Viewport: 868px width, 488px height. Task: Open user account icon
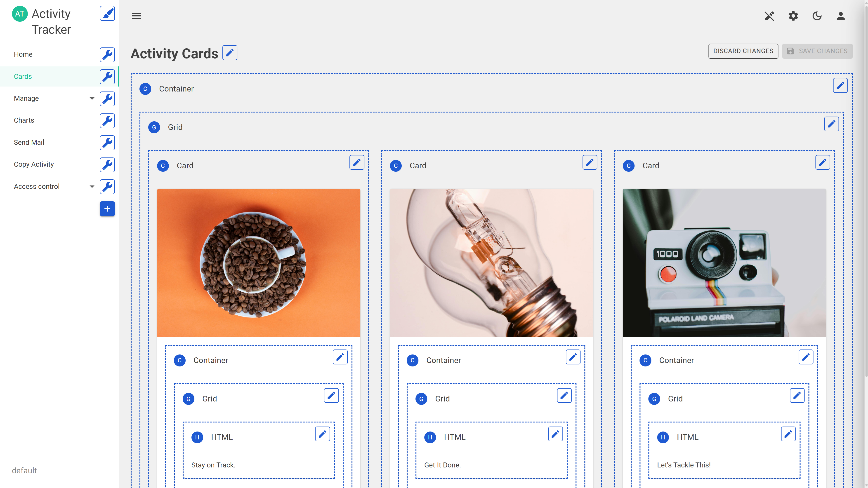pos(841,16)
